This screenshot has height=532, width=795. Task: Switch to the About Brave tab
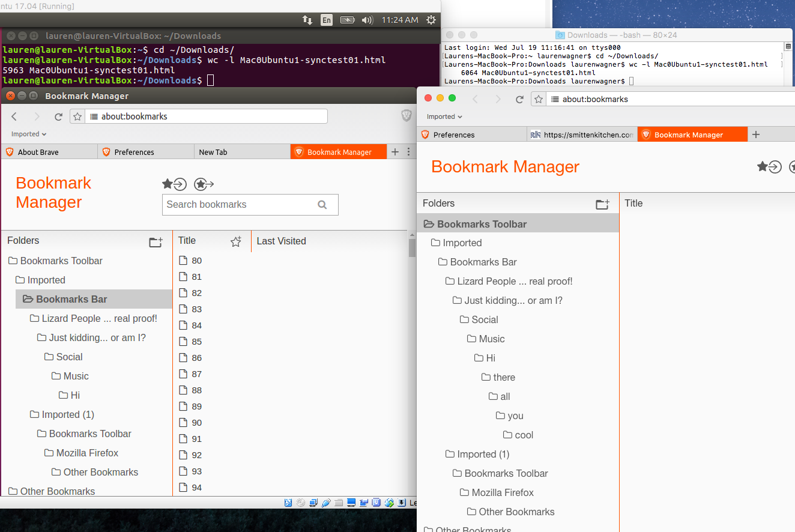tap(49, 152)
